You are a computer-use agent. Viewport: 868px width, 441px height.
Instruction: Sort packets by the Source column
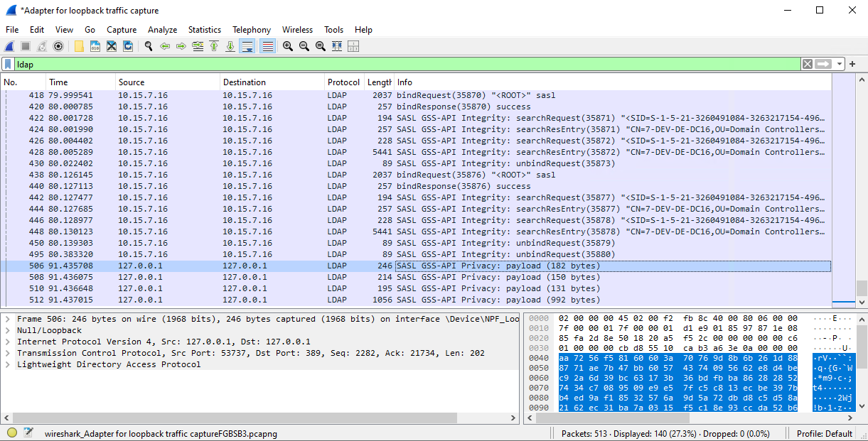click(168, 82)
